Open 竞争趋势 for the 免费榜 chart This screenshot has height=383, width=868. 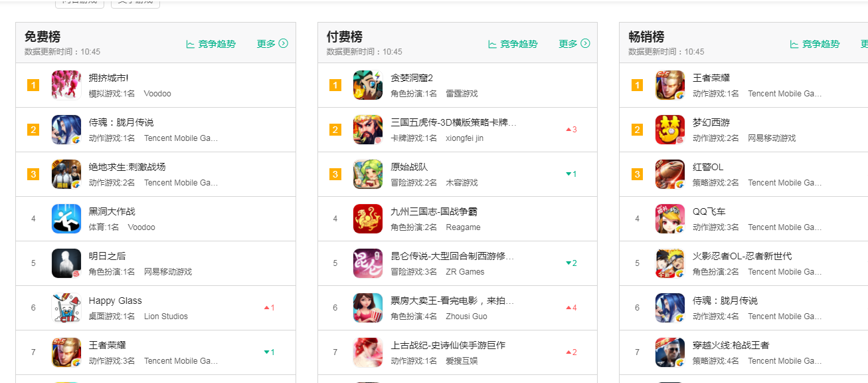pos(211,44)
